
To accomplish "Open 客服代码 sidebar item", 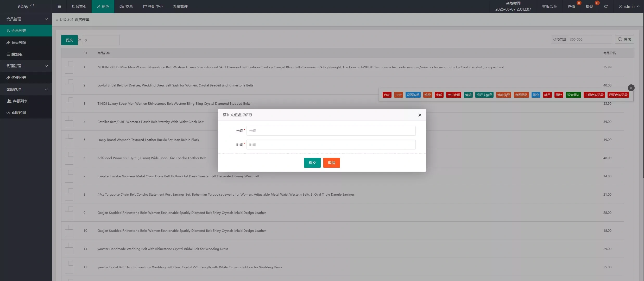I will pyautogui.click(x=18, y=113).
